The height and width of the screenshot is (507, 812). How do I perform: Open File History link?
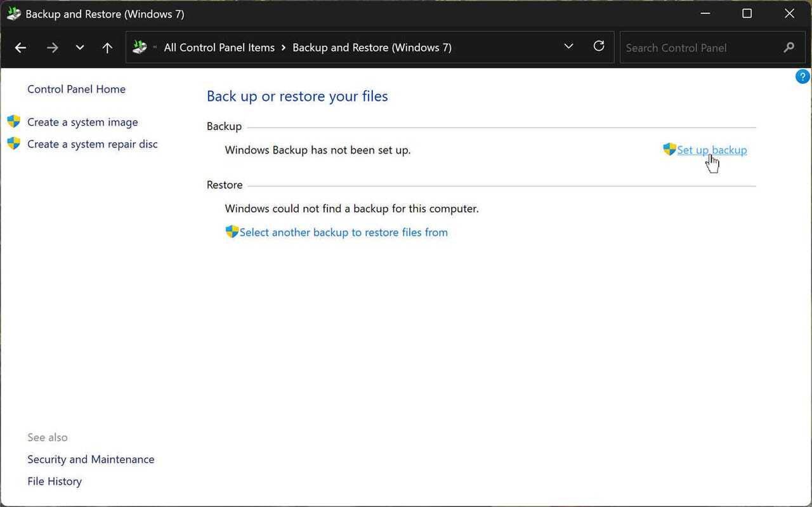(55, 482)
